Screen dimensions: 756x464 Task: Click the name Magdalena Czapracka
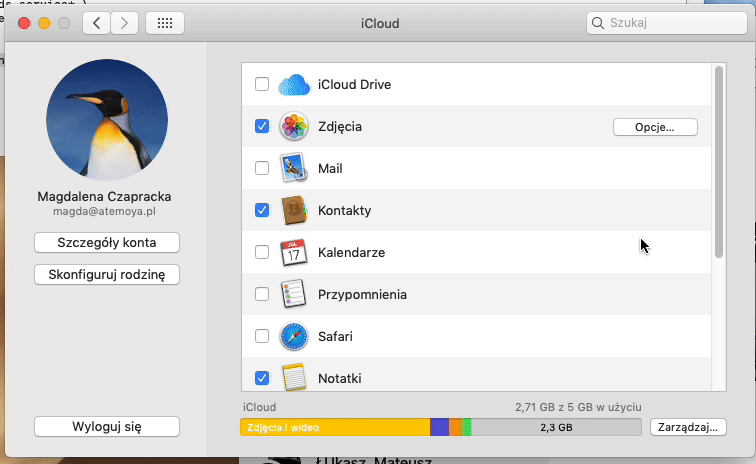[104, 196]
